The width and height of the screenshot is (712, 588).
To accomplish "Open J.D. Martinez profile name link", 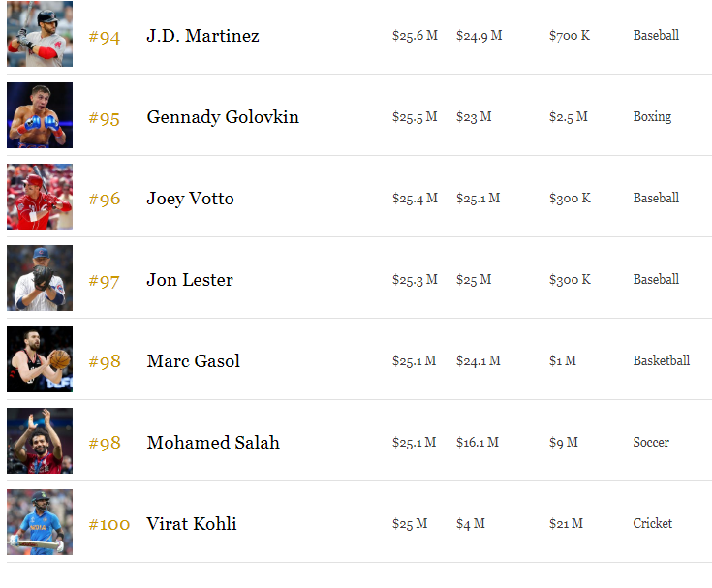I will (x=202, y=36).
